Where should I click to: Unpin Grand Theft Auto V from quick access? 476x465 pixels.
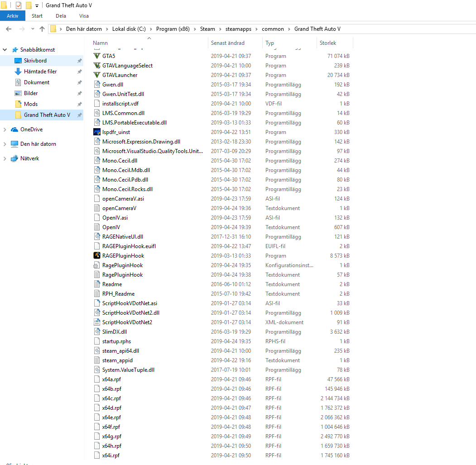tap(80, 115)
